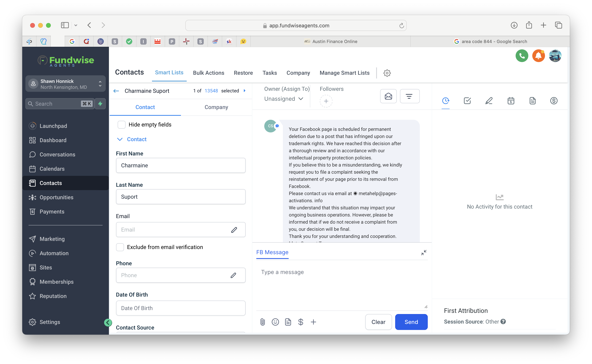Switch to the Company tab

click(216, 107)
